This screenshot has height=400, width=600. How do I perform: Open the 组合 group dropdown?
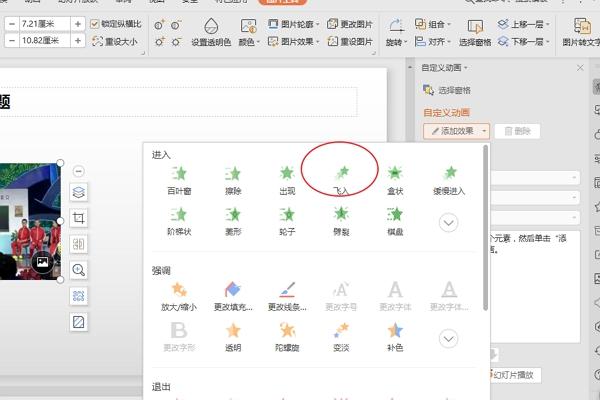tap(428, 23)
